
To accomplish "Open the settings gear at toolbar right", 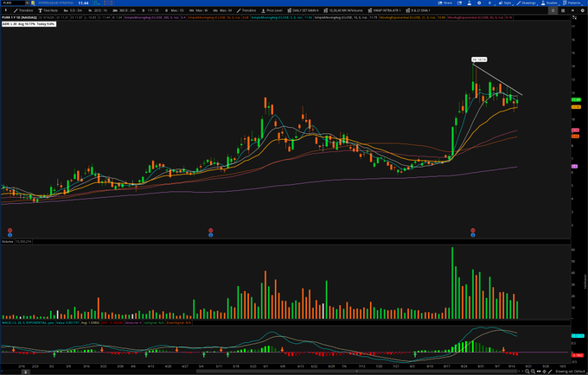I will [x=582, y=10].
